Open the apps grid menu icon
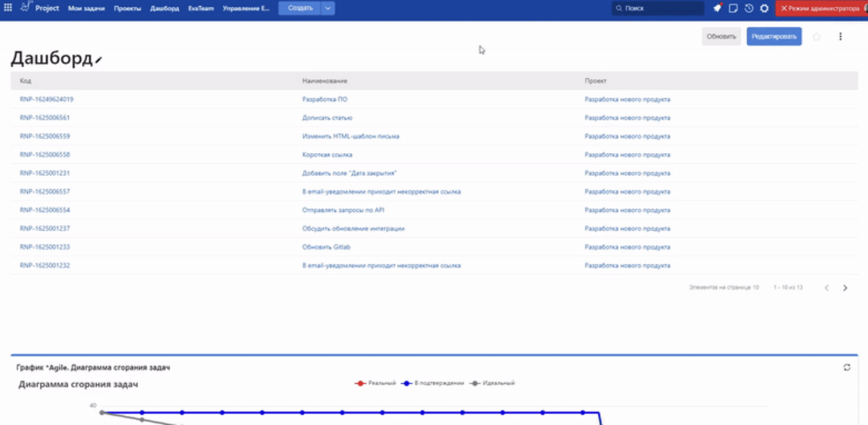Screen dimensions: 868x425 tap(8, 8)
